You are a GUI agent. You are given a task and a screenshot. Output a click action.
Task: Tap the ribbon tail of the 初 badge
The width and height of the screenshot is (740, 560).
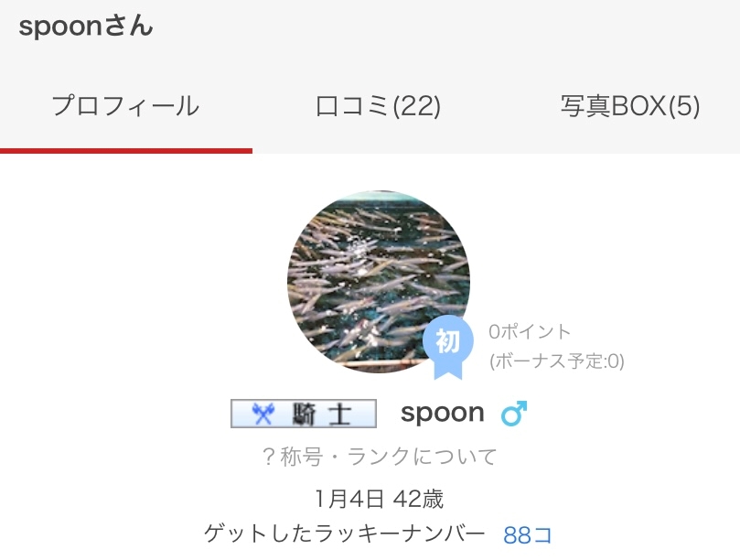(x=447, y=369)
